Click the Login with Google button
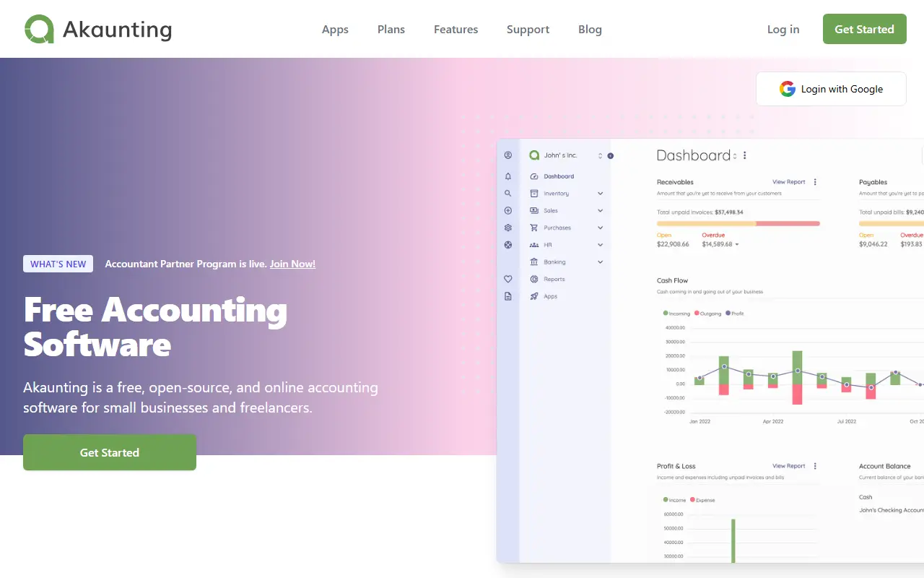The image size is (924, 578). [831, 89]
